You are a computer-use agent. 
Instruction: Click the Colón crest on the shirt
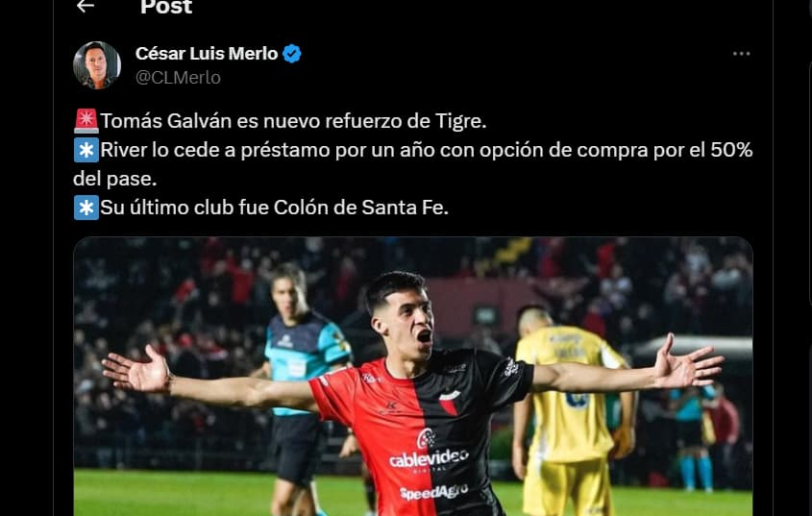click(449, 403)
